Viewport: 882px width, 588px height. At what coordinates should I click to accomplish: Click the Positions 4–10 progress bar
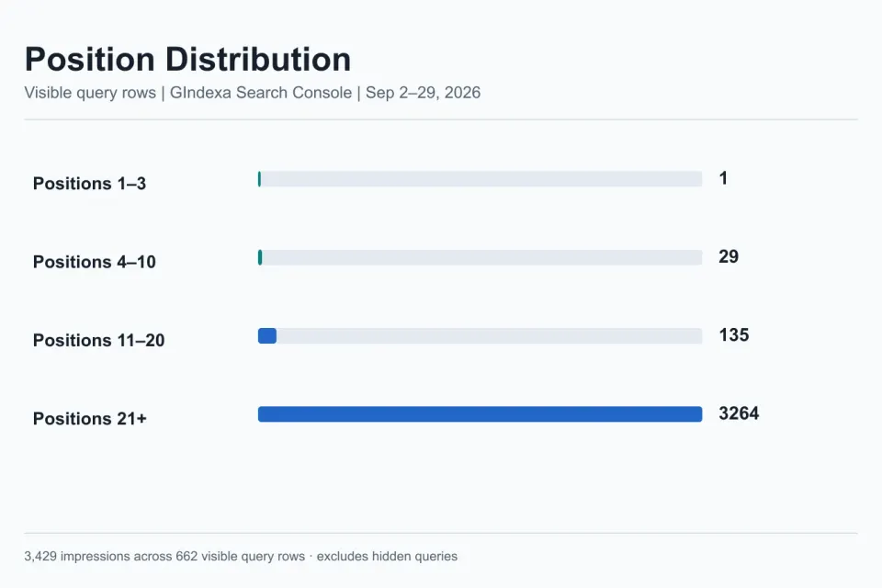480,257
